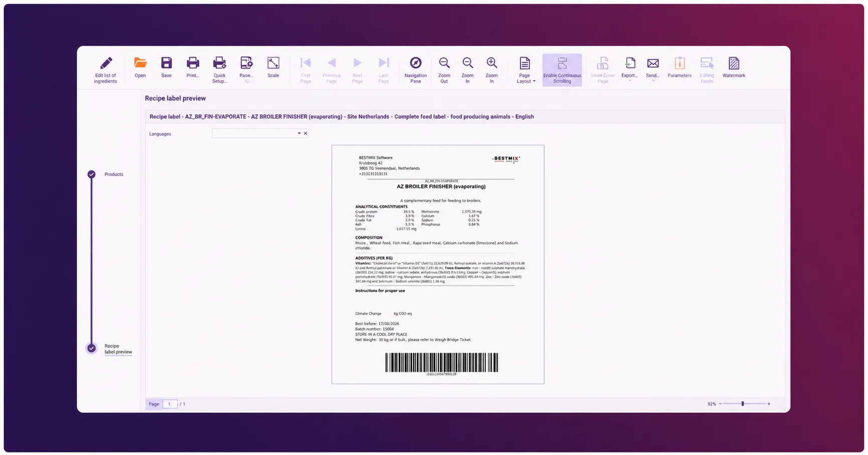Click the 92% zoom percentage
The height and width of the screenshot is (455, 868).
tap(712, 404)
